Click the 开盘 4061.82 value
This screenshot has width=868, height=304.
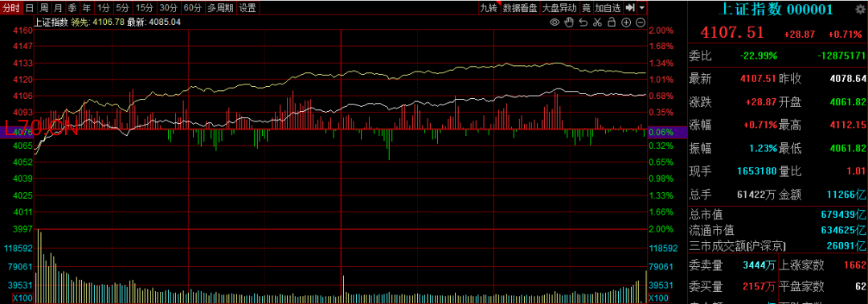(x=848, y=102)
